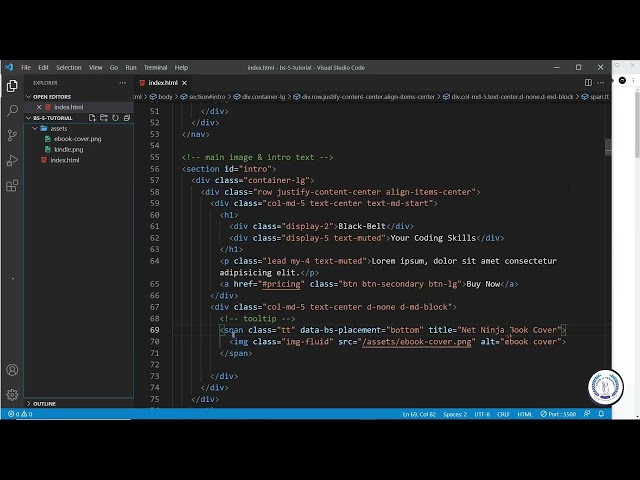This screenshot has height=480, width=640.
Task: Click the tooltip comment on line 68
Action: click(258, 318)
